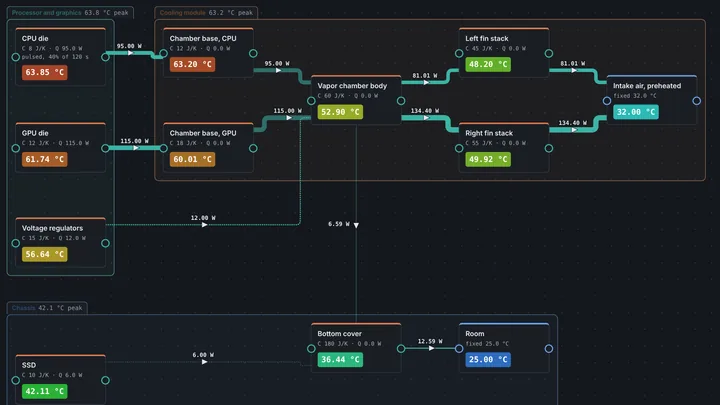Click the "Room" node title
Screen dimensions: 720x405
click(475, 334)
